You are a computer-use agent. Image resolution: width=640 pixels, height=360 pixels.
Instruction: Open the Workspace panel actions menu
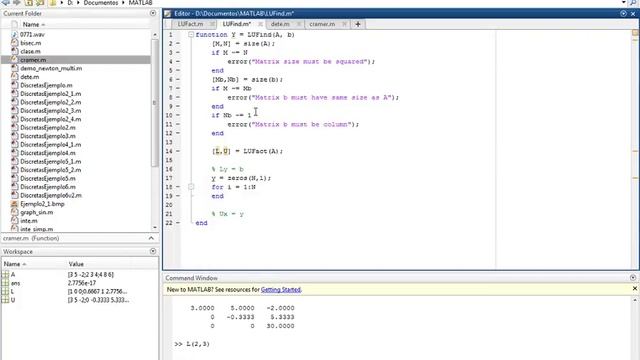[153, 251]
